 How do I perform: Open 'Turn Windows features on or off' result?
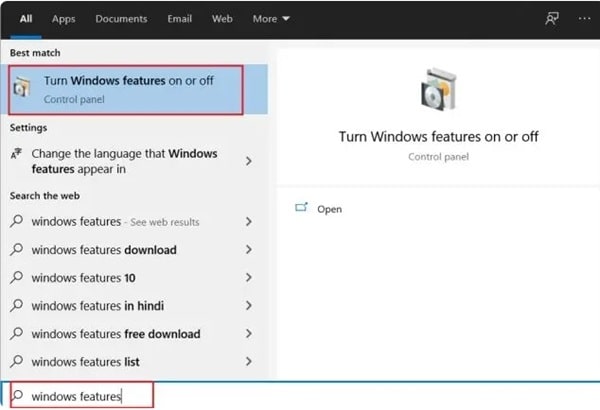click(x=128, y=88)
